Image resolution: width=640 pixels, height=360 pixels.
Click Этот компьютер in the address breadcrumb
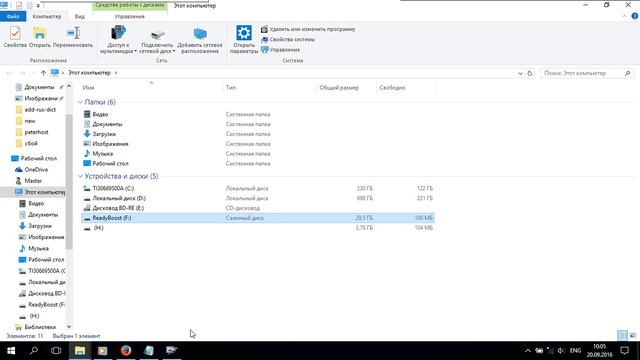click(x=89, y=73)
